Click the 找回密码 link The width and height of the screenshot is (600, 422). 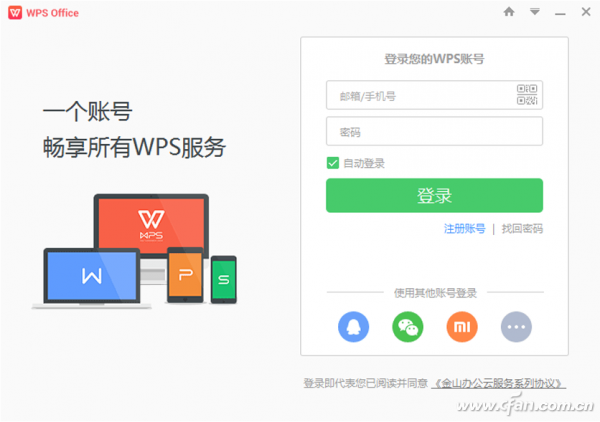coord(522,229)
